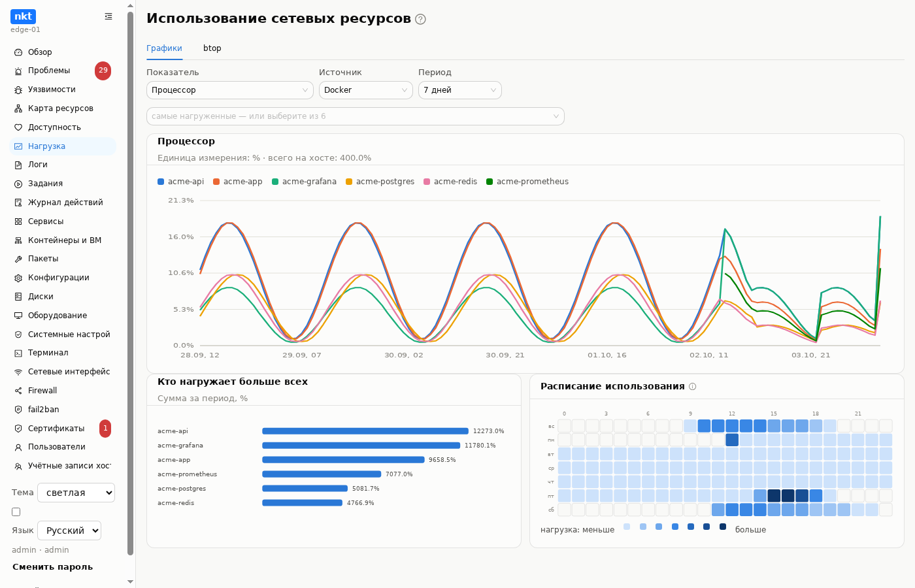Viewport: 915px width, 588px height.
Task: Click the red 29 problems badge
Action: coord(103,71)
